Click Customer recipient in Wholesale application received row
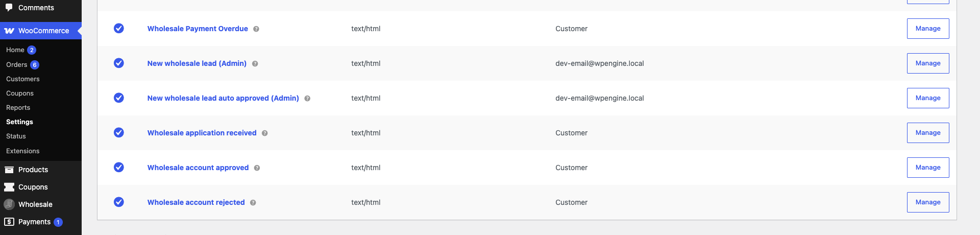 pos(572,133)
